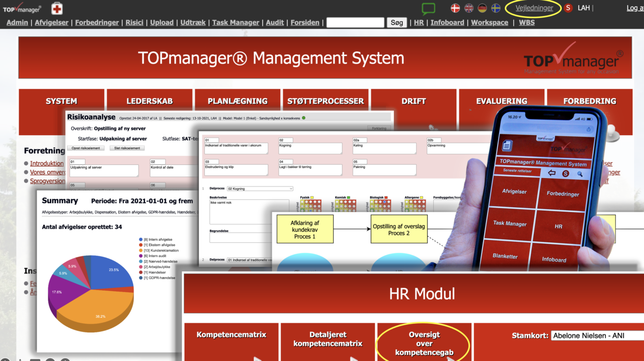Open the green chat bubble icon
The height and width of the screenshot is (361, 644).
click(x=428, y=9)
